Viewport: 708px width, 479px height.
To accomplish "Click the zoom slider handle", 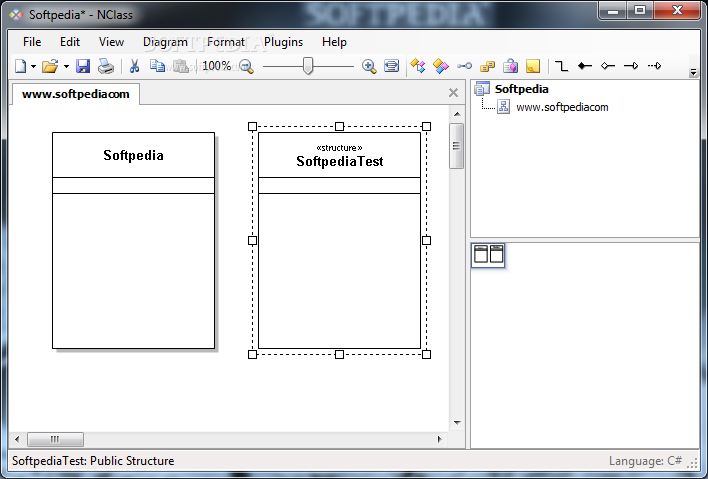I will tap(307, 66).
